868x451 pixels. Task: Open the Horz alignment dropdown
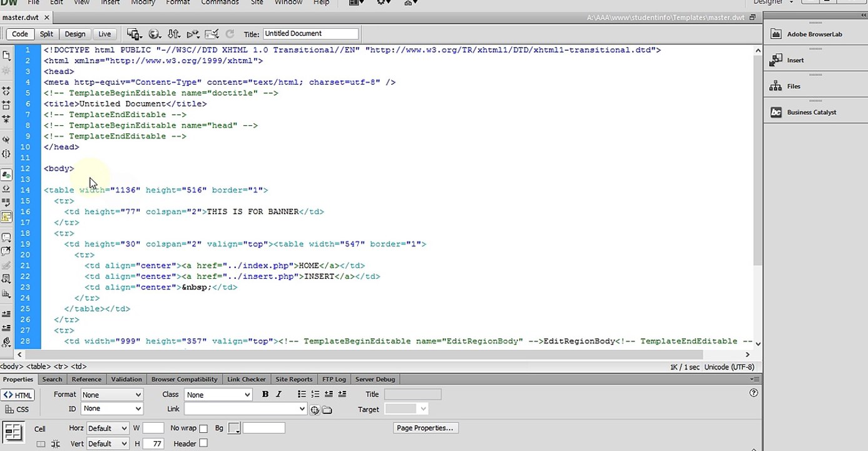[x=107, y=428]
